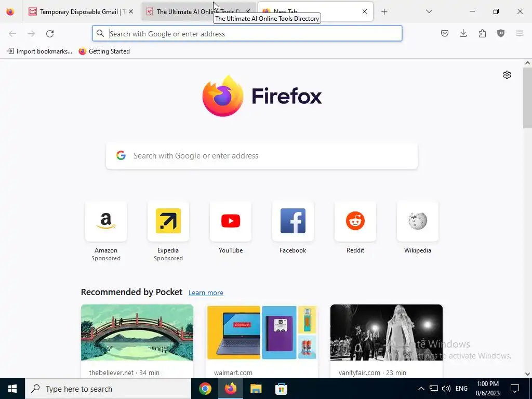This screenshot has height=399, width=532.
Task: Open uBlock Origin shield icon
Action: click(501, 33)
